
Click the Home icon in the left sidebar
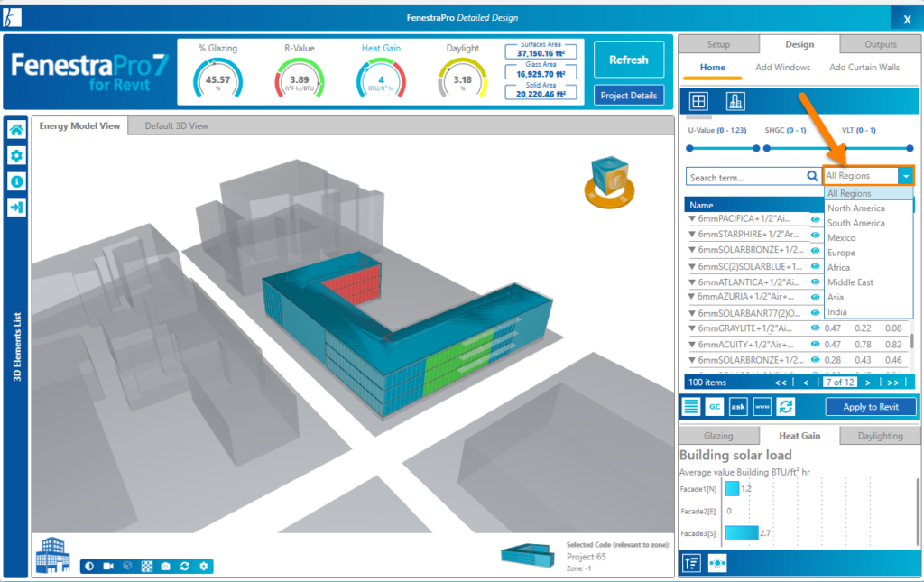[x=16, y=130]
